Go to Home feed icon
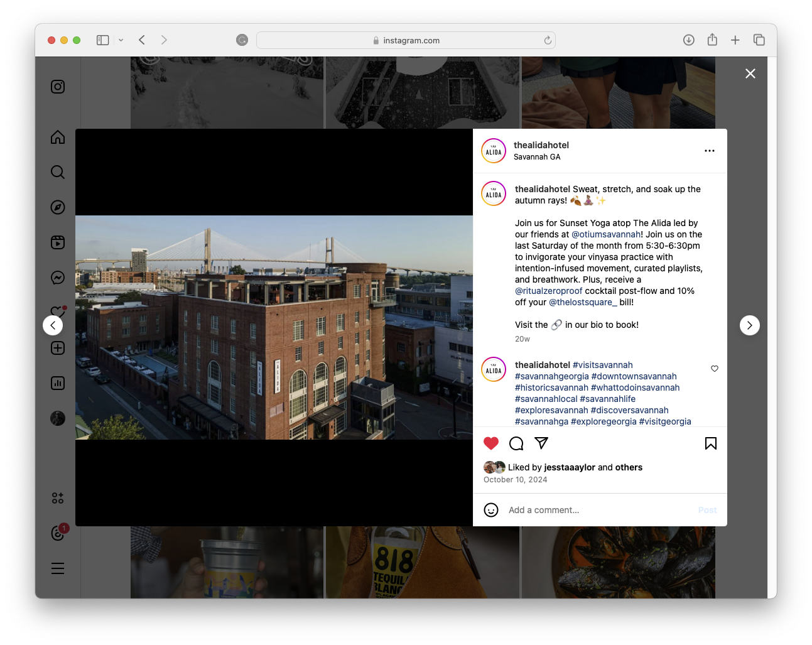The image size is (812, 645). tap(58, 137)
